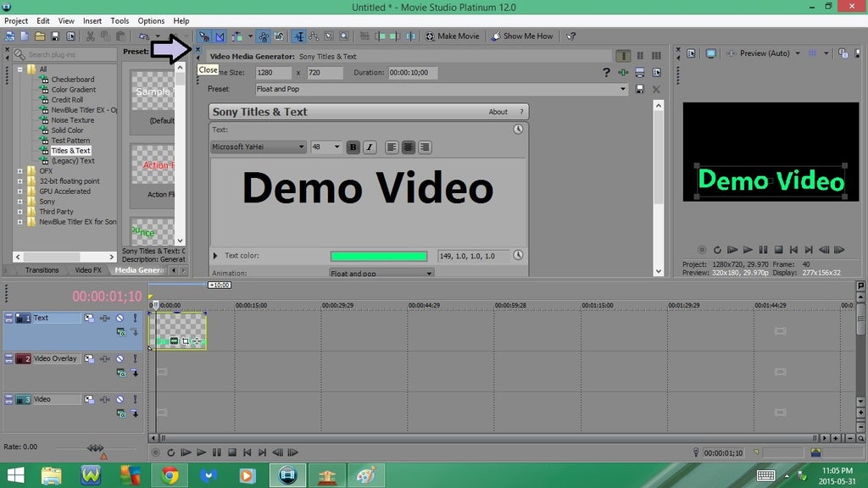Click the Duration timecode field
The width and height of the screenshot is (868, 488).
pyautogui.click(x=413, y=73)
